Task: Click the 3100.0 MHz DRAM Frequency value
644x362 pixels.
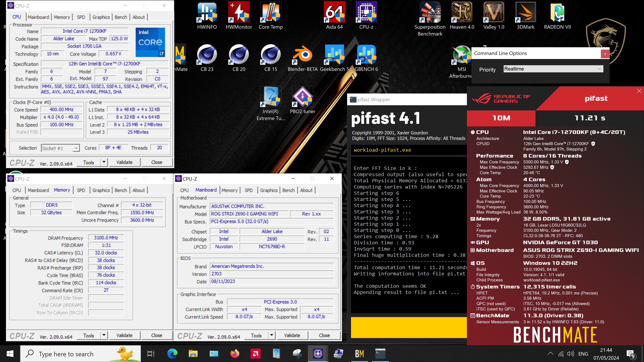Action: coord(106,238)
